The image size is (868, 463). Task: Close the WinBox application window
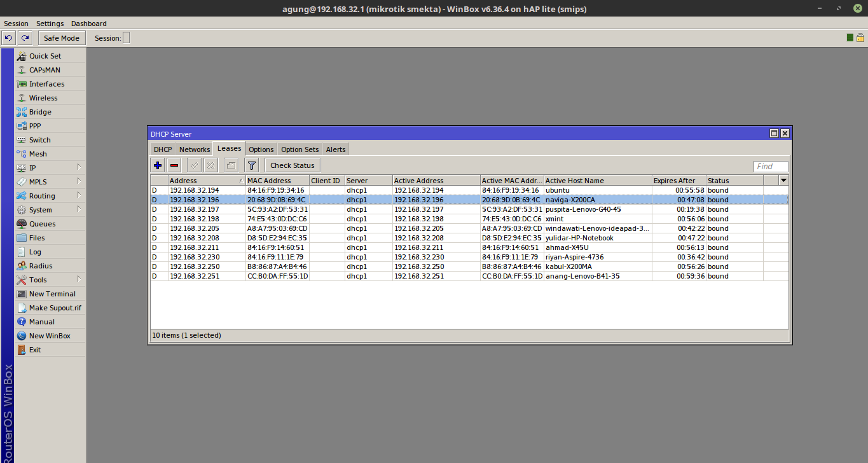pyautogui.click(x=858, y=8)
